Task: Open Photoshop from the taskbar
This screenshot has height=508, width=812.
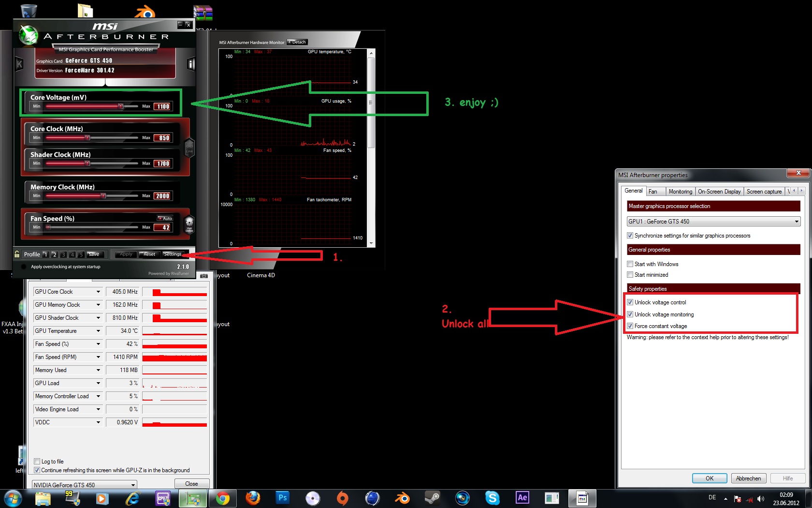Action: 283,498
